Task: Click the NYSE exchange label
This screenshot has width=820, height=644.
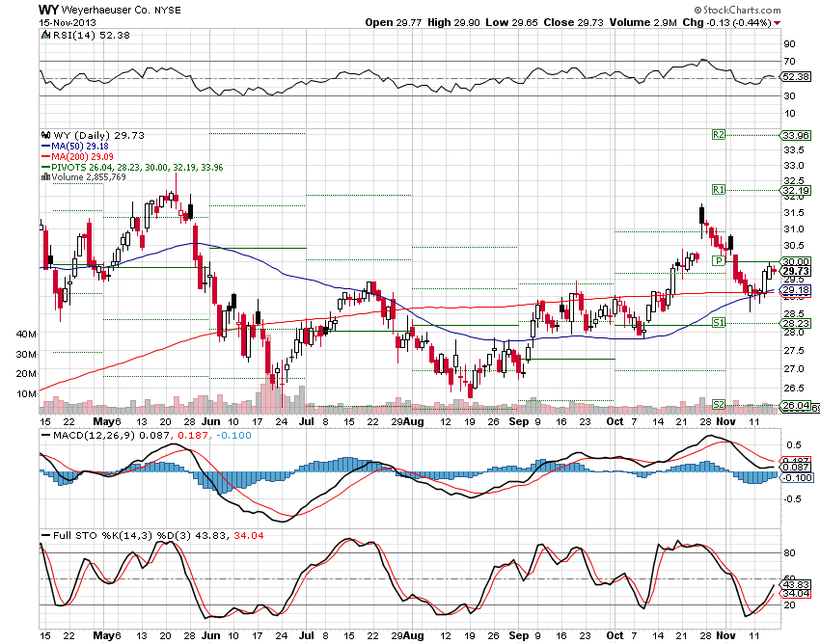Action: (167, 10)
